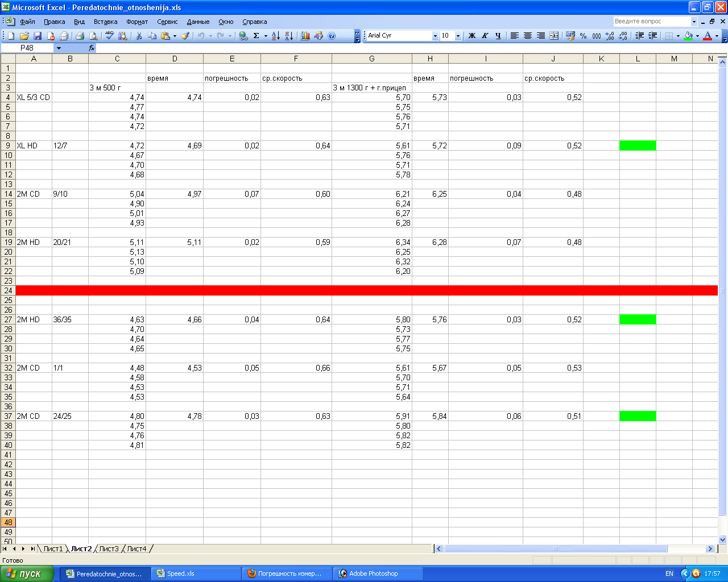This screenshot has width=728, height=582.
Task: Create a new blank workbook
Action: 11,36
